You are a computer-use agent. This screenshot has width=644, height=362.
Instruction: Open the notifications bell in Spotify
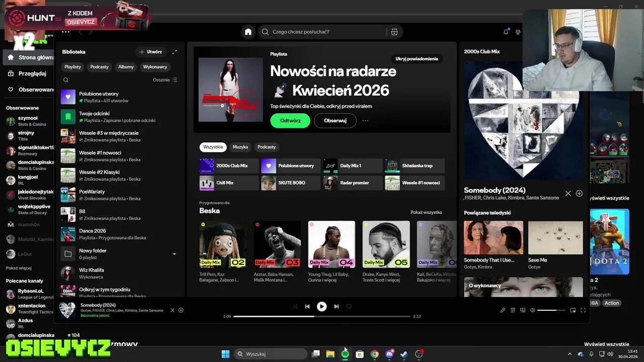click(506, 32)
